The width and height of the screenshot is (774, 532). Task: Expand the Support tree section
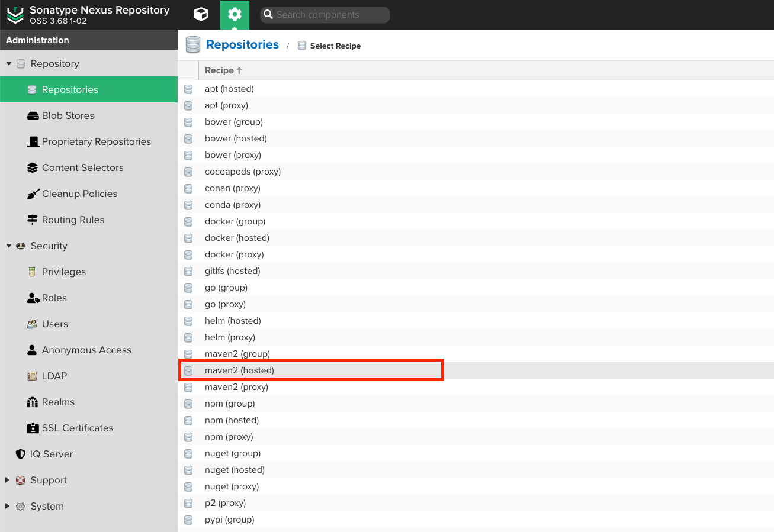point(8,480)
